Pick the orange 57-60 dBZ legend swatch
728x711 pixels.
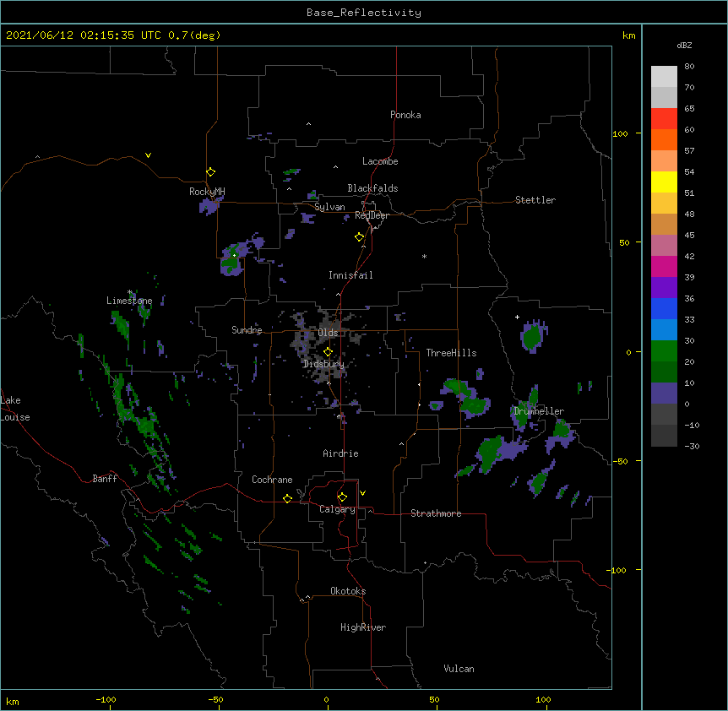[664, 140]
